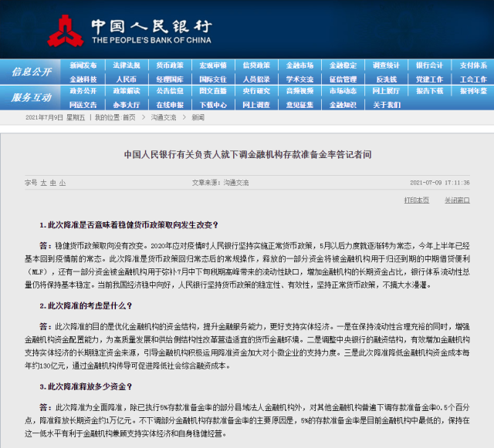Screen dimensions: 494x448
Task: Go to 网送文告 in the menu
Action: [x=83, y=105]
